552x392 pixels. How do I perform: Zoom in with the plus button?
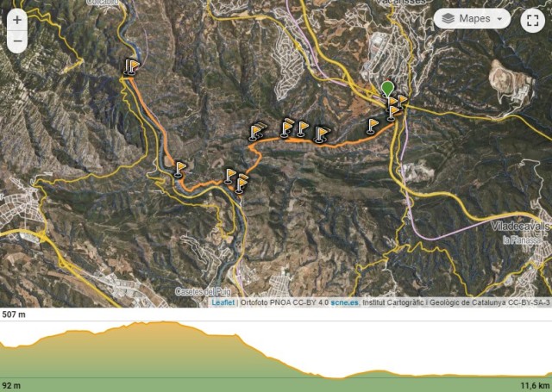17,20
